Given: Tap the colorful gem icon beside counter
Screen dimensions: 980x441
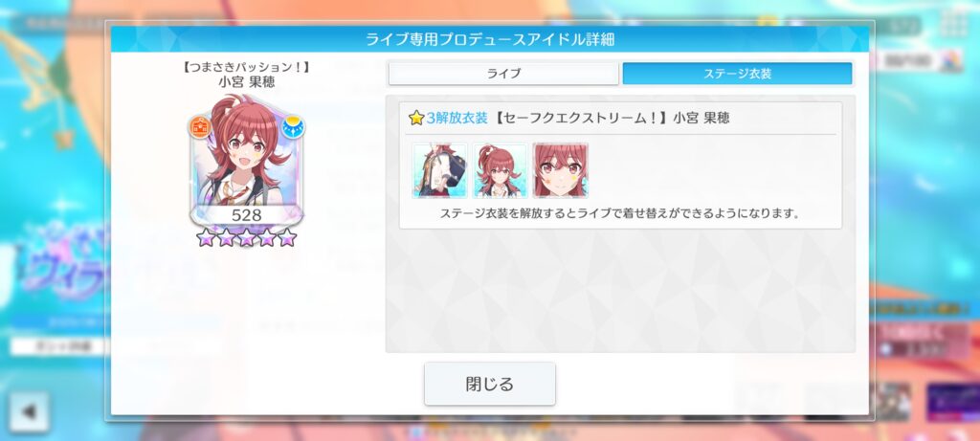Looking at the screenshot, I should coord(953,60).
